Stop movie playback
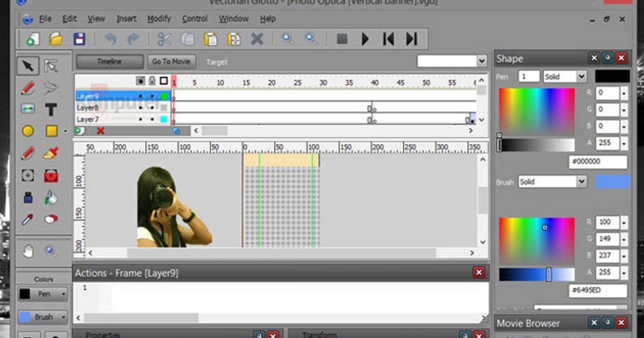The width and height of the screenshot is (644, 338). [342, 39]
